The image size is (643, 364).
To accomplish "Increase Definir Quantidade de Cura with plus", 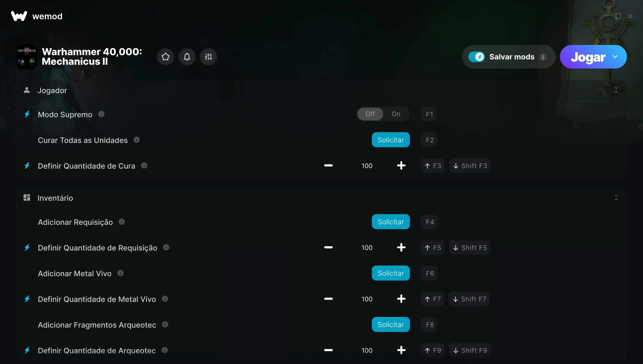I will [x=401, y=165].
